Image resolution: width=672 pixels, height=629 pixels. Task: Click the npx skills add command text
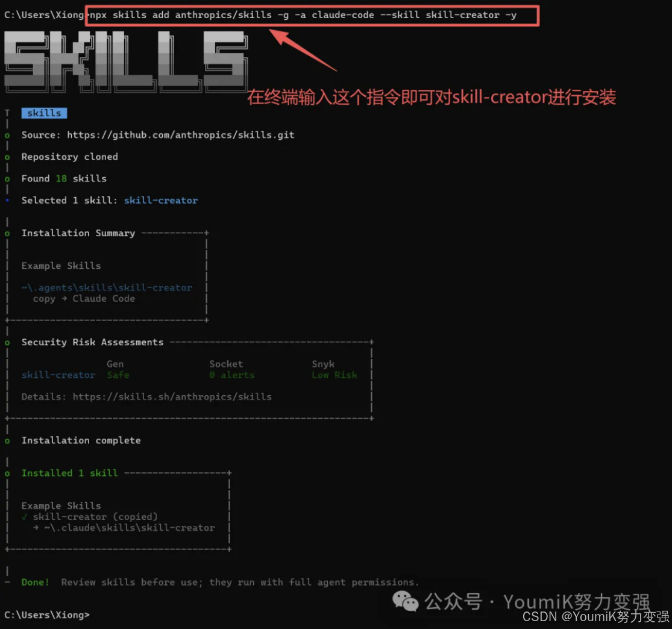pos(303,15)
